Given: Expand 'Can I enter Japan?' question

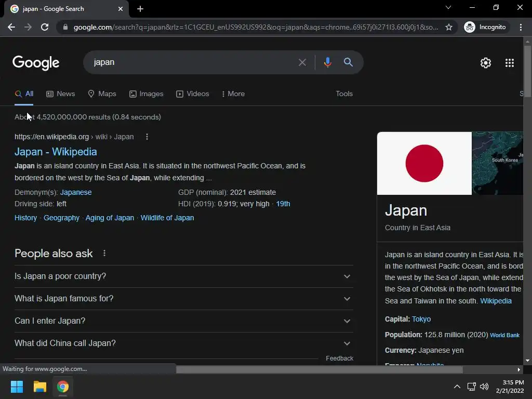Looking at the screenshot, I should tap(184, 321).
